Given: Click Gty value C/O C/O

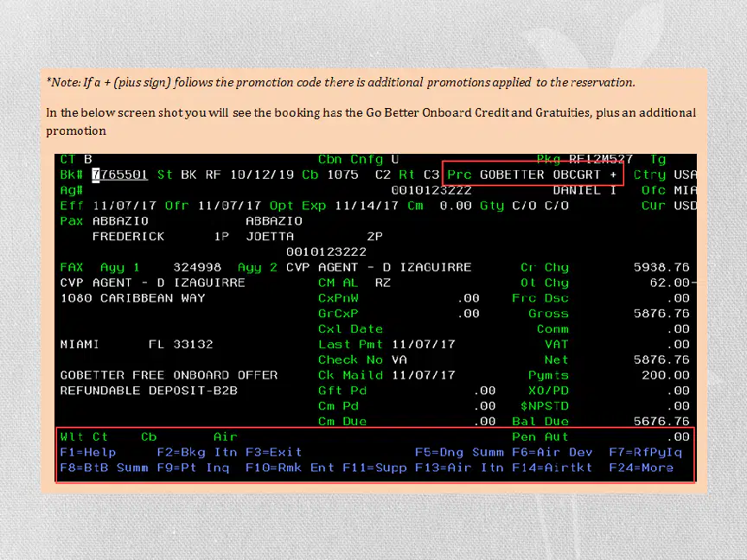Looking at the screenshot, I should (540, 206).
